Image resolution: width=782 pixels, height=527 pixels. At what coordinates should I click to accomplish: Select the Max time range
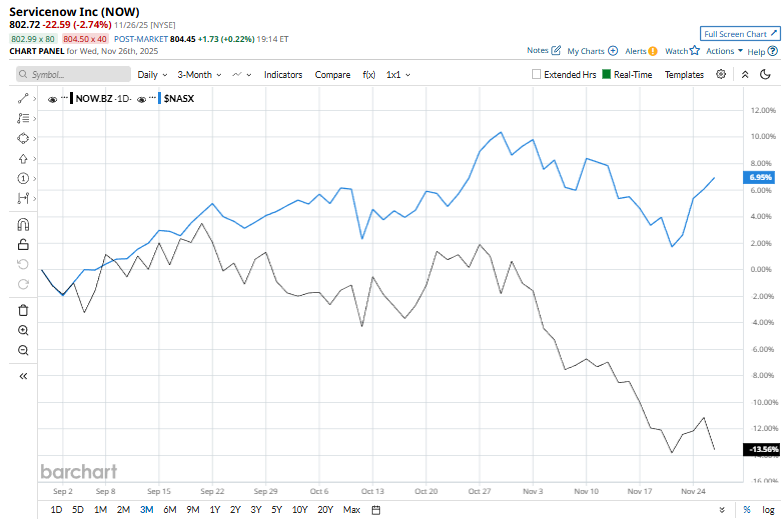tap(352, 510)
